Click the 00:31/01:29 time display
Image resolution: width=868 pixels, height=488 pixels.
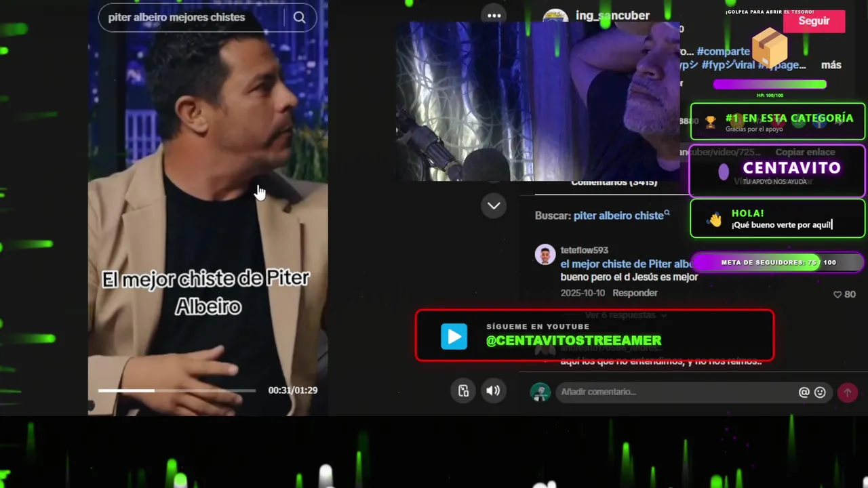coord(292,390)
